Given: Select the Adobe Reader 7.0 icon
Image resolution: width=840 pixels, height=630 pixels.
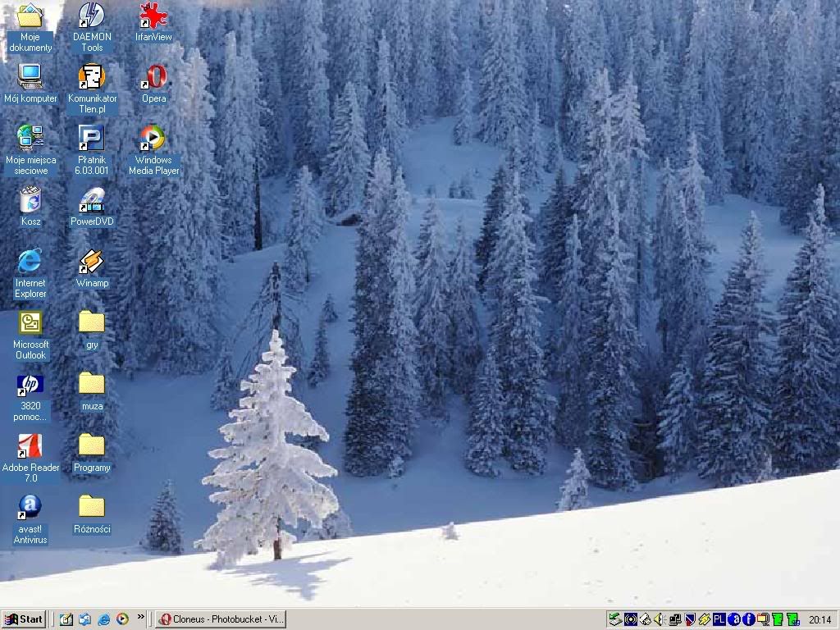Looking at the screenshot, I should click(30, 447).
